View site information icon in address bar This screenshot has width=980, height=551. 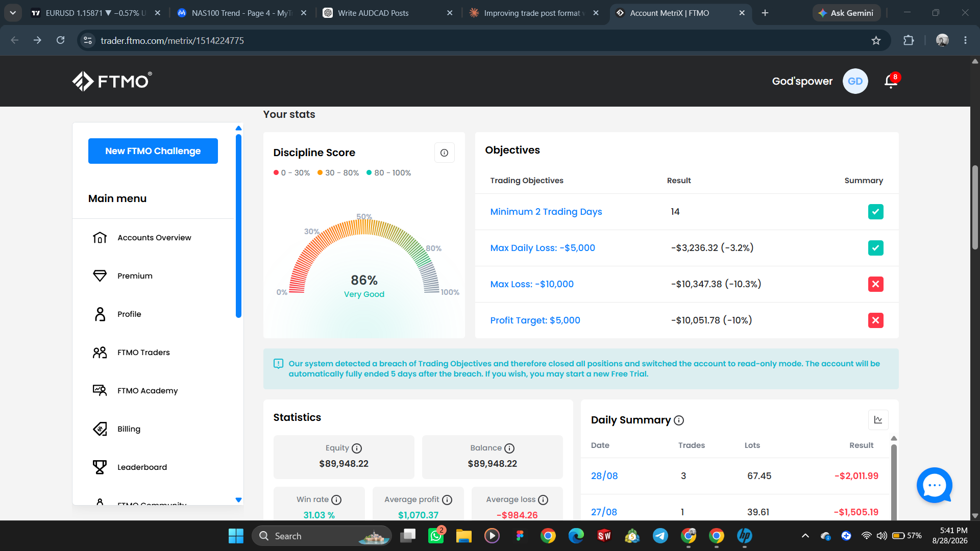[88, 40]
